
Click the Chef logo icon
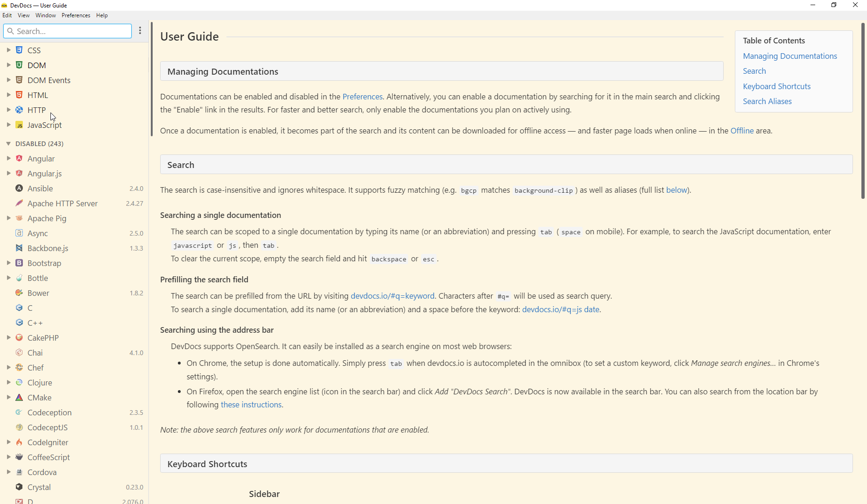pos(19,367)
